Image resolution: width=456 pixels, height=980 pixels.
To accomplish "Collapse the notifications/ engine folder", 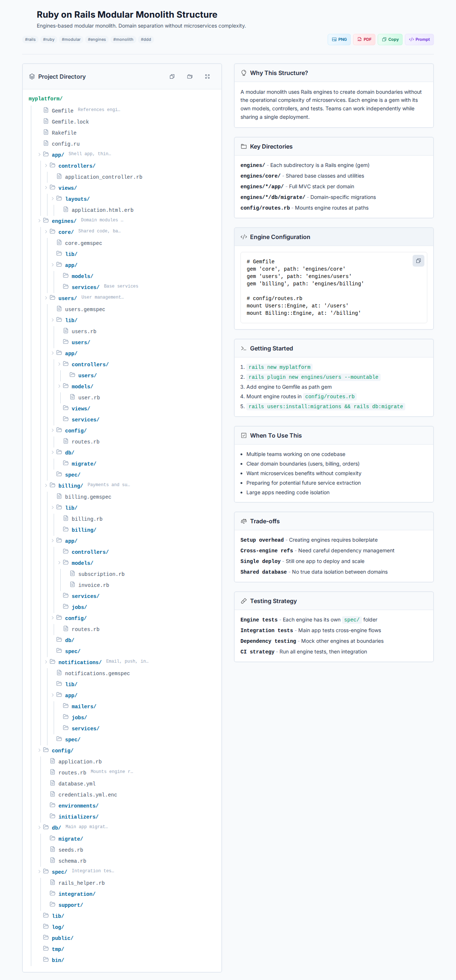I will point(46,662).
